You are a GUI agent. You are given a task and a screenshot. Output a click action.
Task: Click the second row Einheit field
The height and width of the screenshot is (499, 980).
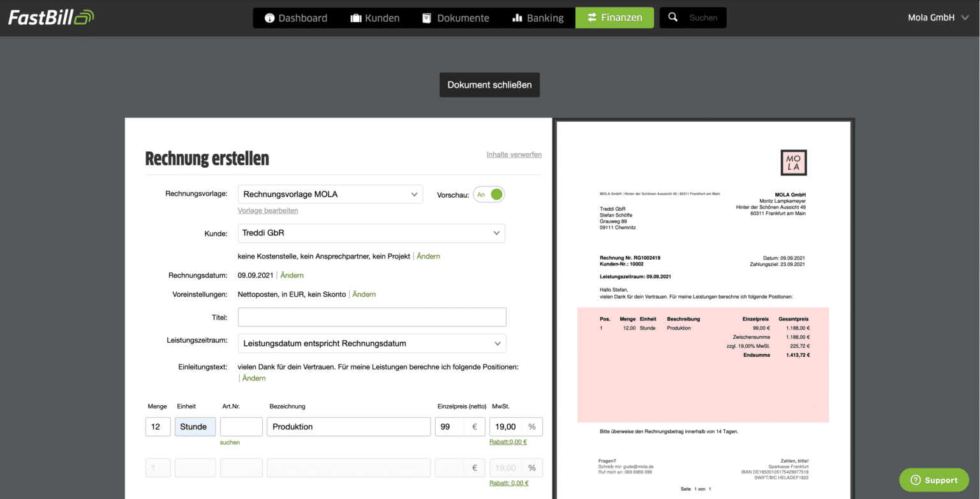[x=195, y=468]
